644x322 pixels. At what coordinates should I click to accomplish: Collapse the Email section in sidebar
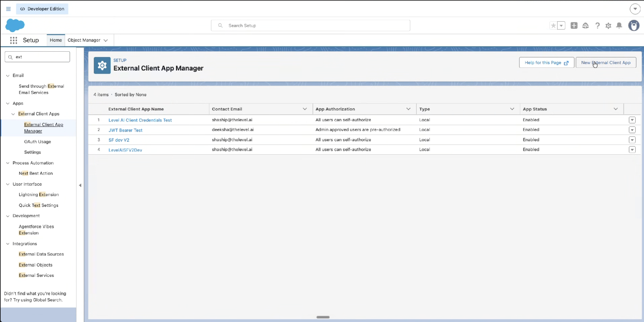[8, 76]
